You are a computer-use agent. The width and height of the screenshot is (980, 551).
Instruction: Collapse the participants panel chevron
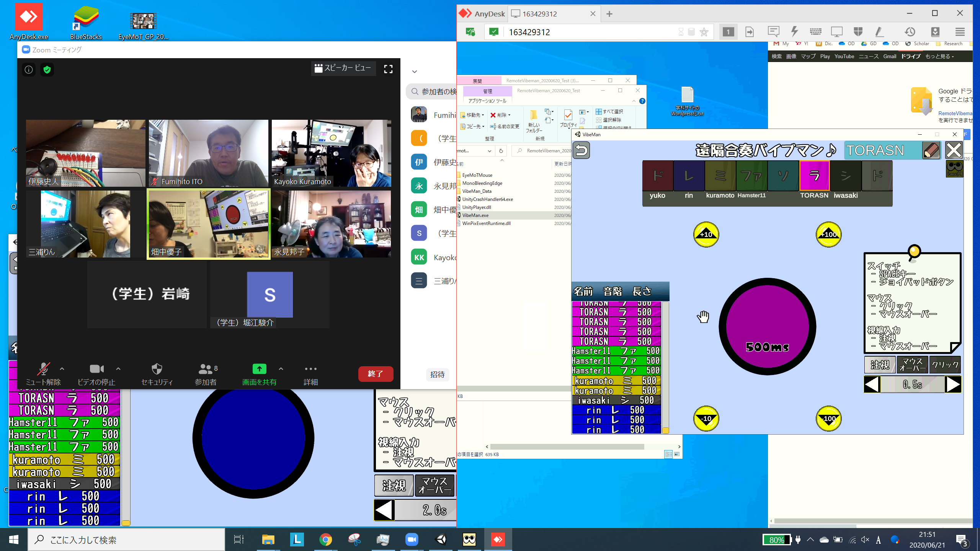coord(414,72)
